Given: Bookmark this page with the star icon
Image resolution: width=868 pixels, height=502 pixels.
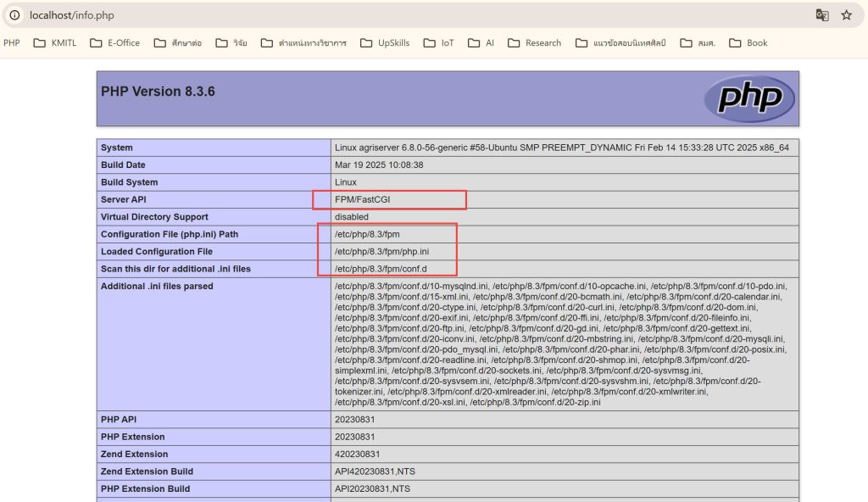Looking at the screenshot, I should [847, 15].
